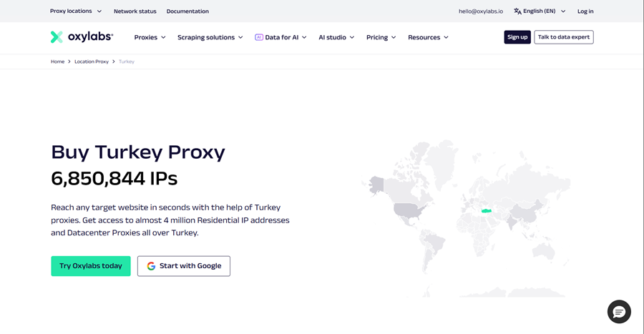Click the Log in link

[x=585, y=11]
